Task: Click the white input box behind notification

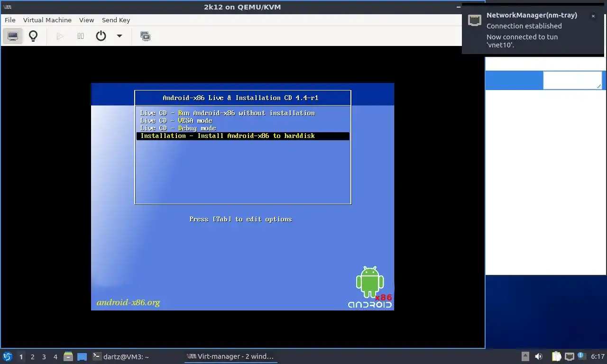Action: pos(572,80)
